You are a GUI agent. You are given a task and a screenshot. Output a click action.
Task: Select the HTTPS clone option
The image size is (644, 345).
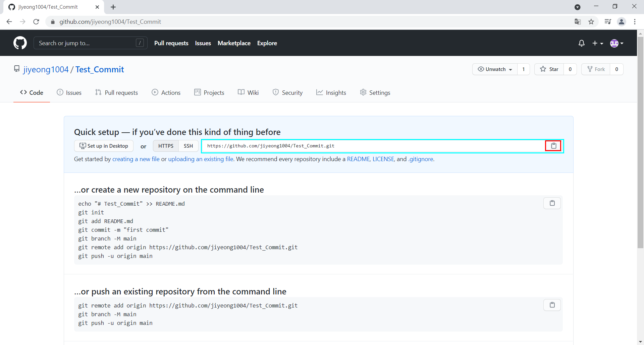[166, 146]
